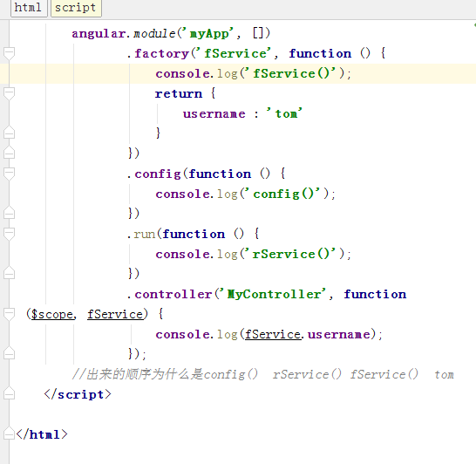Click 'angular' in the module line

click(98, 33)
